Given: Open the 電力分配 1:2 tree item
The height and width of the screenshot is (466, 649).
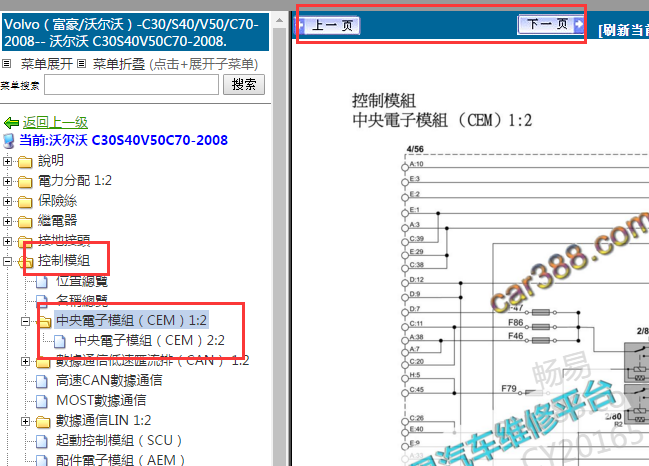Looking at the screenshot, I should (75, 180).
